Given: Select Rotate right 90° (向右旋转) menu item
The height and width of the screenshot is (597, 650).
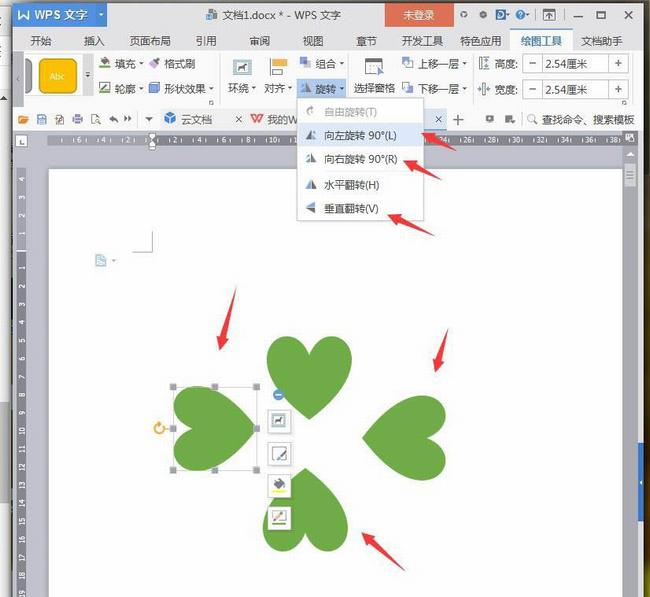Looking at the screenshot, I should coord(360,159).
